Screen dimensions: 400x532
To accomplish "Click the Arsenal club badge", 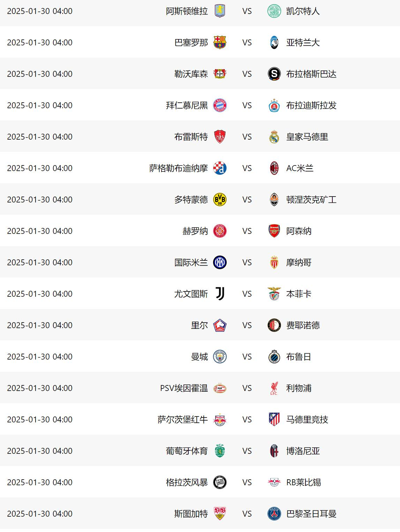I will [x=274, y=231].
